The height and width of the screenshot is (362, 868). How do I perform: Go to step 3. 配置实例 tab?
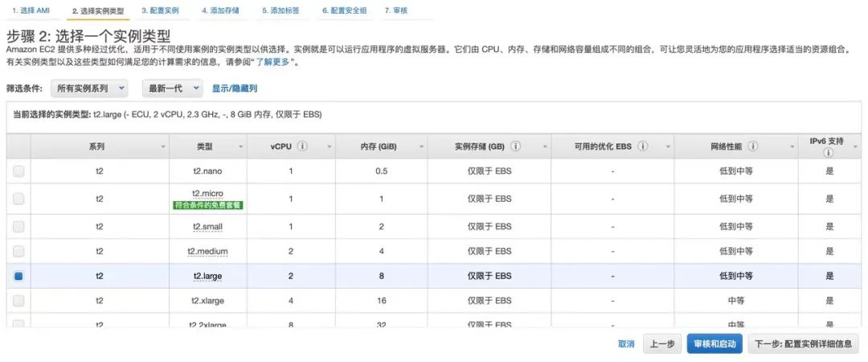tap(160, 10)
